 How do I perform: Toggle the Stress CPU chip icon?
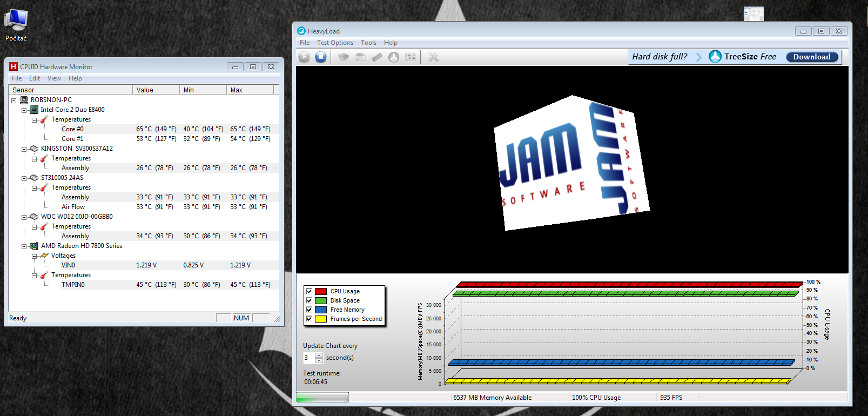coord(344,57)
